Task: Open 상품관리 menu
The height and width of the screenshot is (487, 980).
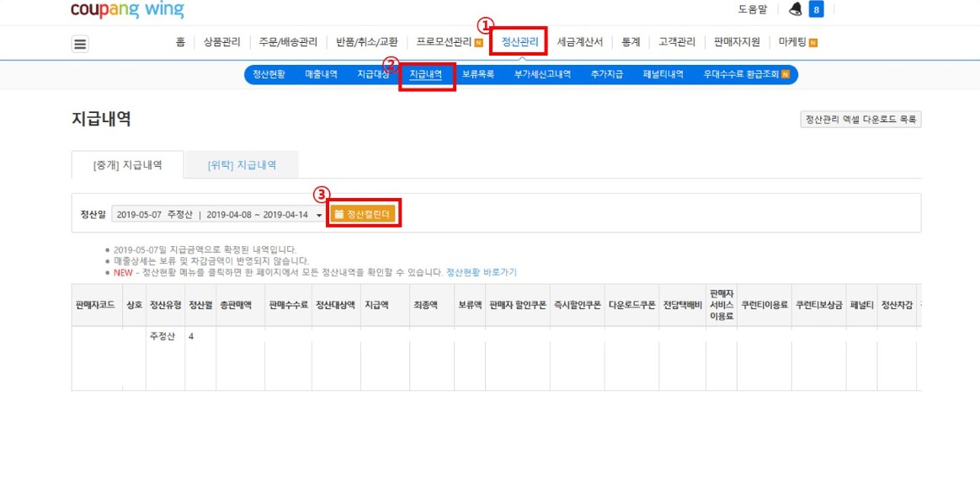Action: pos(222,42)
